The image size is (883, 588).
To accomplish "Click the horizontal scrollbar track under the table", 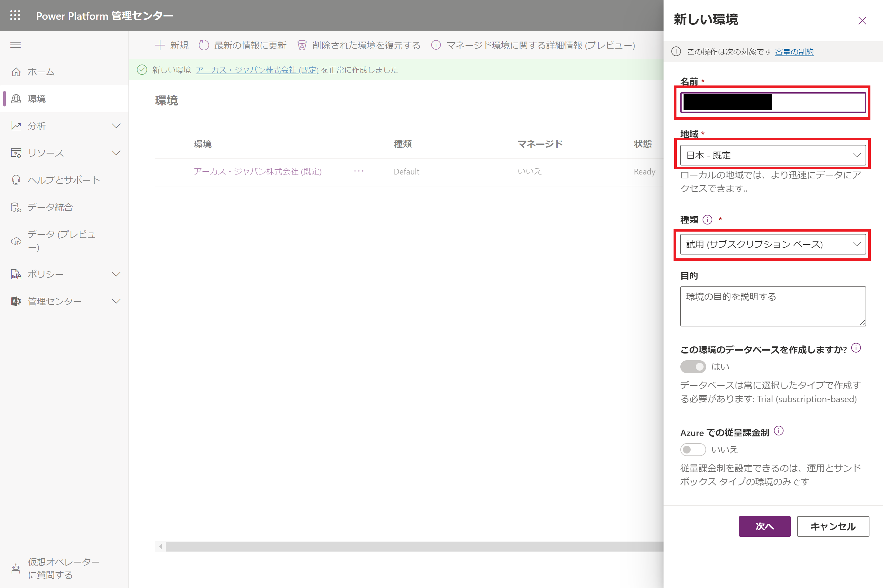I will coord(414,547).
